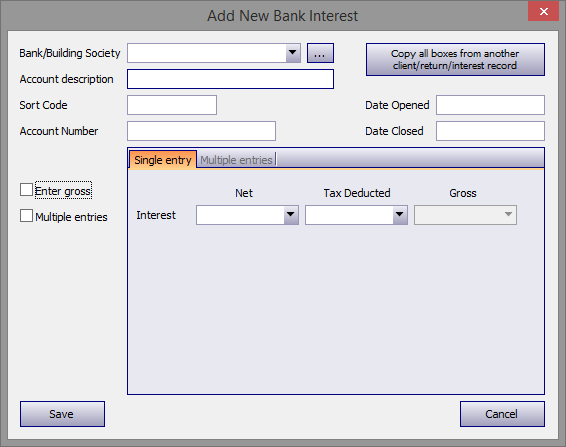Switch to the Multiple entries tab
The width and height of the screenshot is (566, 447).
[x=236, y=160]
